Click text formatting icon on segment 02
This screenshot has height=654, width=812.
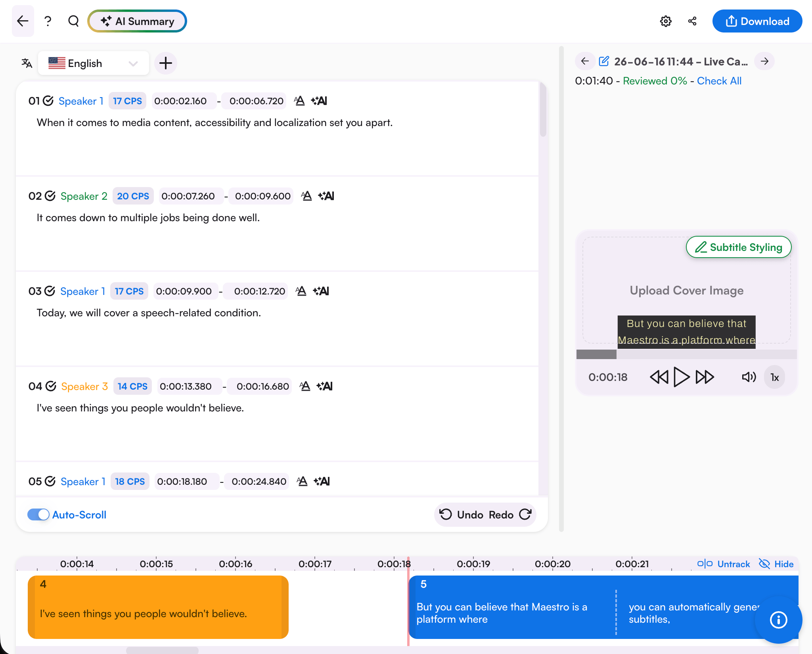306,196
